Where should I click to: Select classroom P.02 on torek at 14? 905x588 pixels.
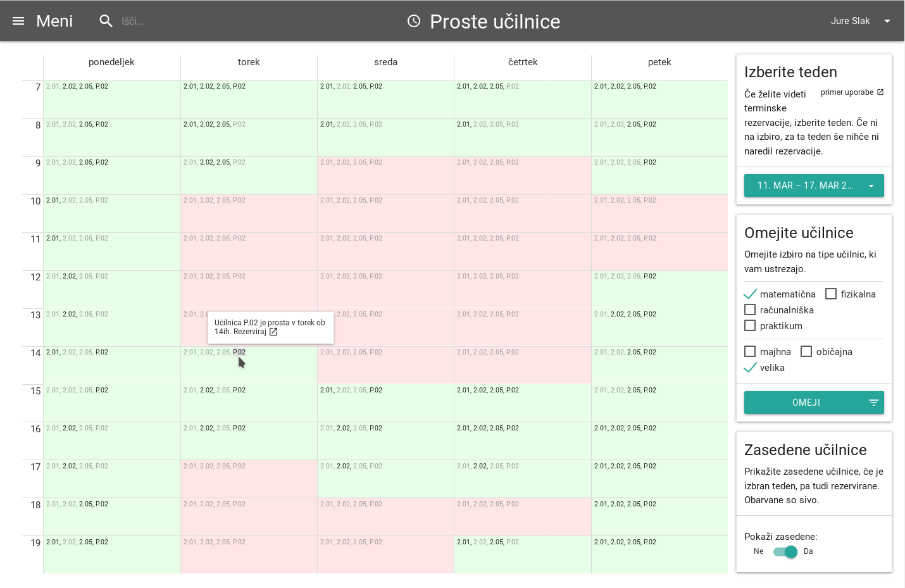click(x=239, y=353)
